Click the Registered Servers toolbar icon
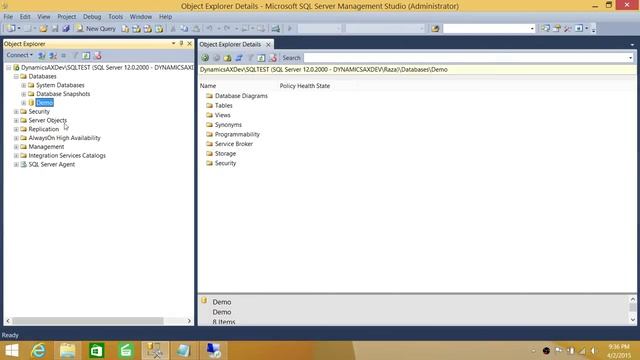 coord(545,29)
